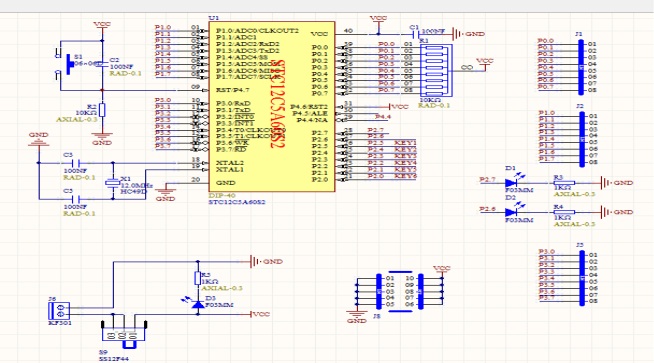Select the power indicator LED D3
The height and width of the screenshot is (363, 654).
pos(198,304)
